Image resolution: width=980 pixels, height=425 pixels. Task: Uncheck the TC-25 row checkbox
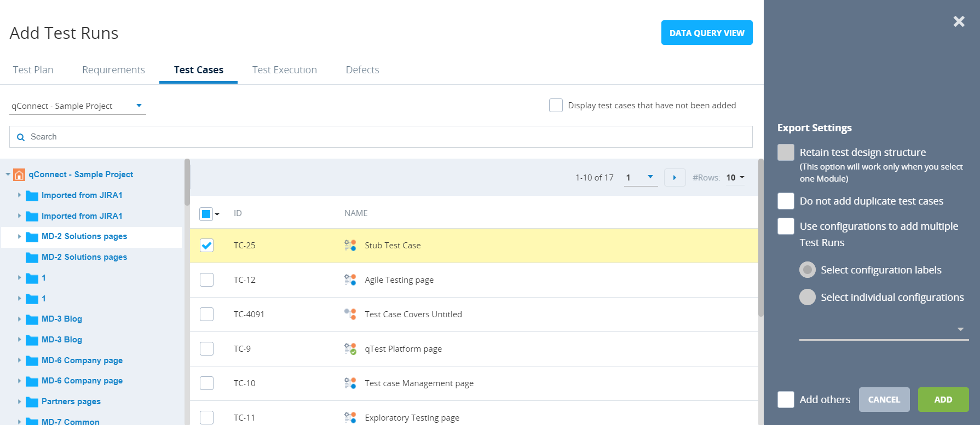[x=206, y=246]
